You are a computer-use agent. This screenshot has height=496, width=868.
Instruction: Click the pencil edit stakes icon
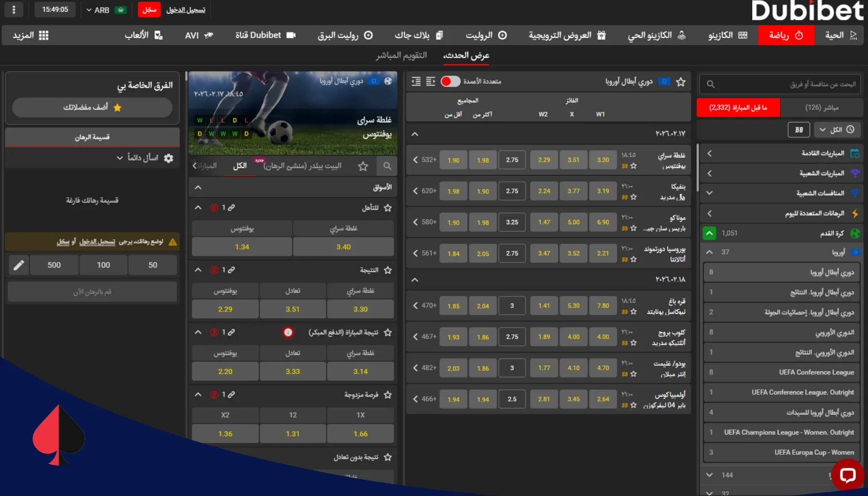[18, 265]
